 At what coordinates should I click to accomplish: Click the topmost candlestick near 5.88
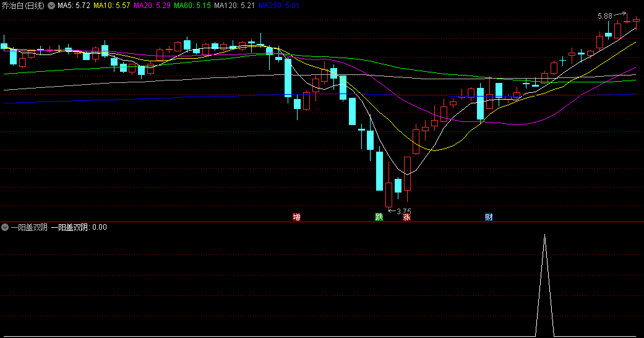coord(627,20)
